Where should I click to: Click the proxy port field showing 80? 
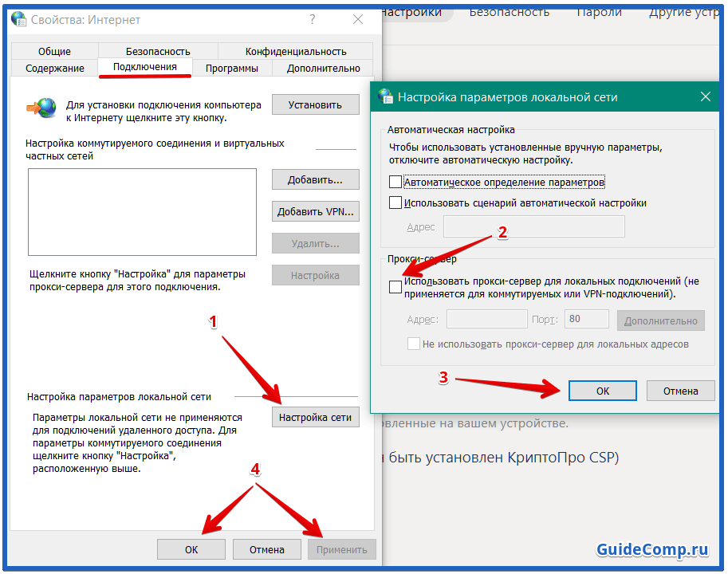pyautogui.click(x=586, y=319)
